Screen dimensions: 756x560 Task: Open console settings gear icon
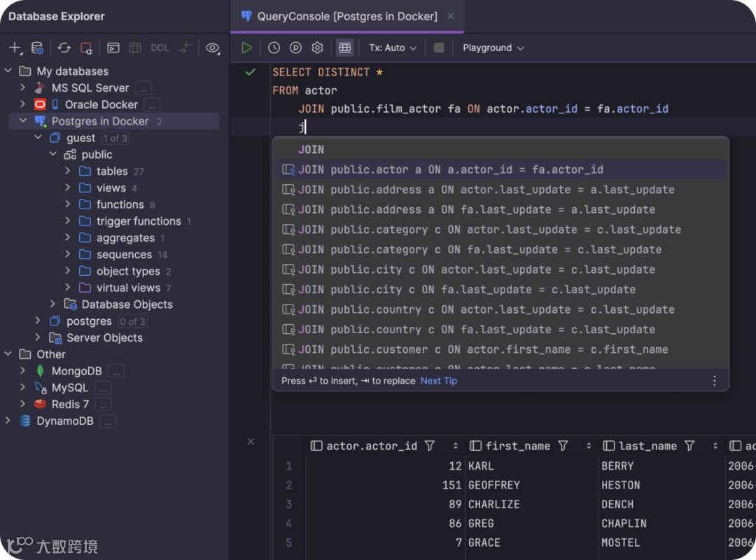tap(317, 48)
